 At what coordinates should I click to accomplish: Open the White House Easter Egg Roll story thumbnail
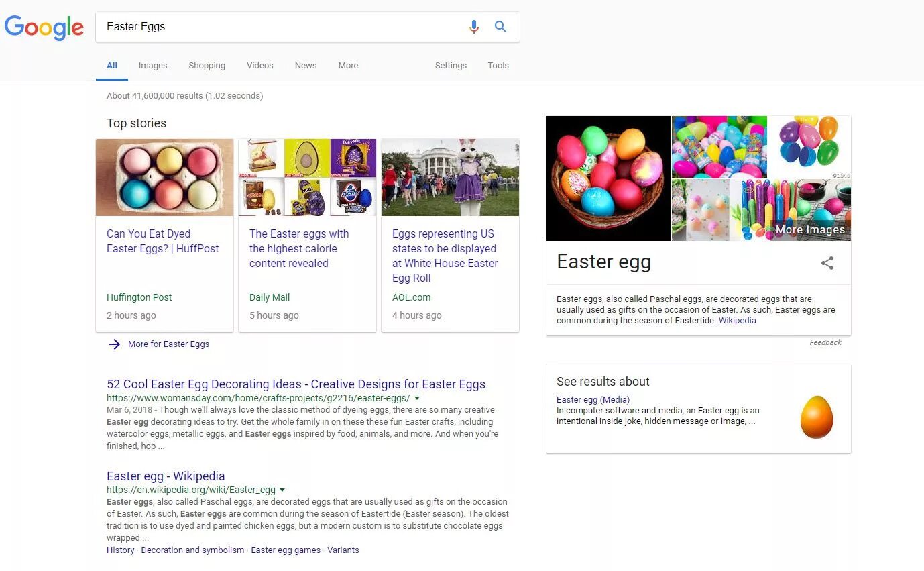click(450, 178)
